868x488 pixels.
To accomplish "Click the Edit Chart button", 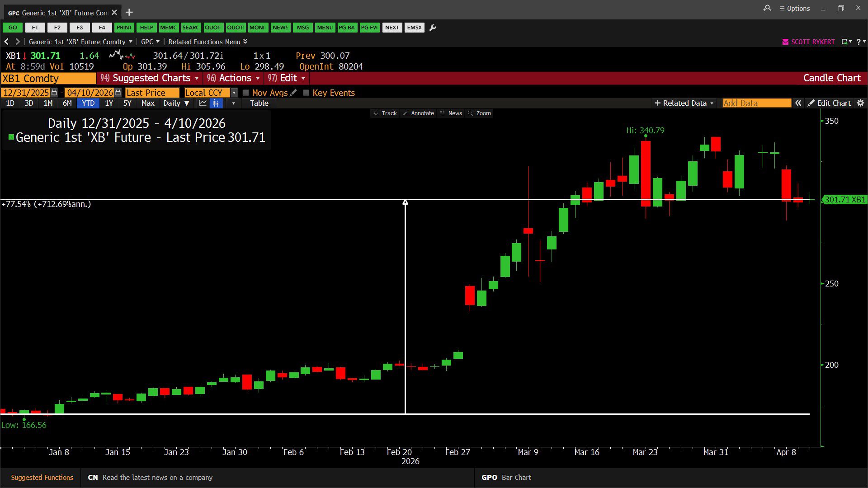I will (829, 103).
